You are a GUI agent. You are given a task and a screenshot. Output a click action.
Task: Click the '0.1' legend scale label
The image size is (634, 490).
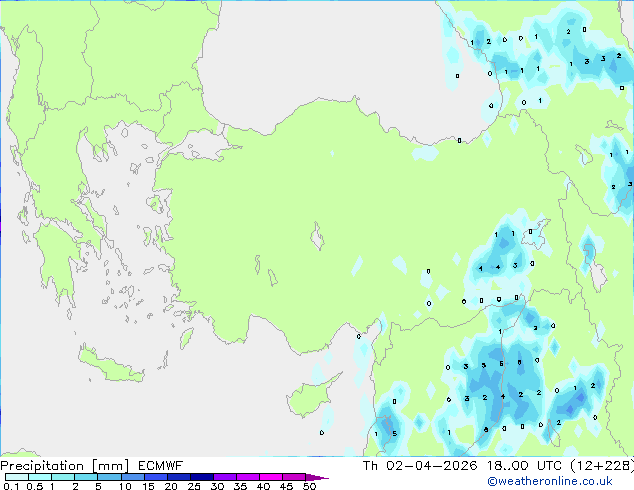coord(11,486)
